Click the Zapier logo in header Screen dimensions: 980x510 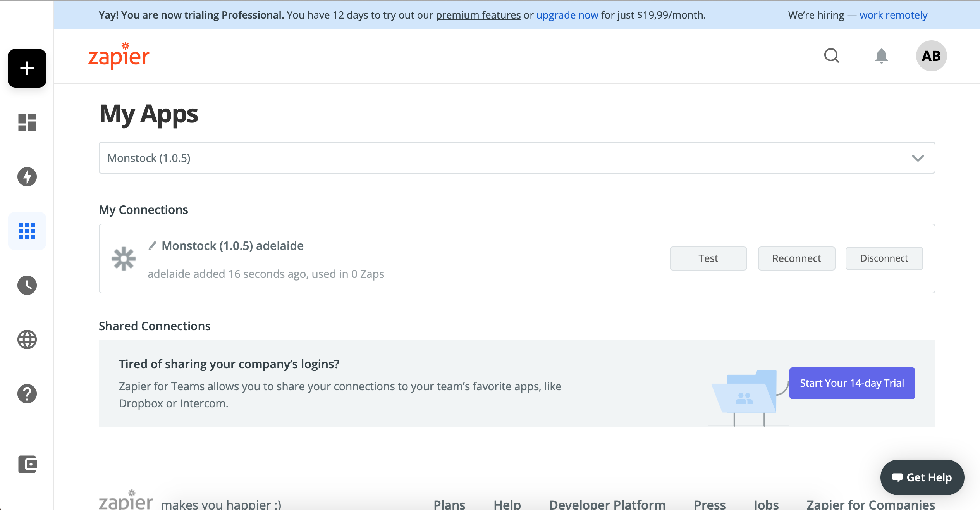tap(119, 56)
